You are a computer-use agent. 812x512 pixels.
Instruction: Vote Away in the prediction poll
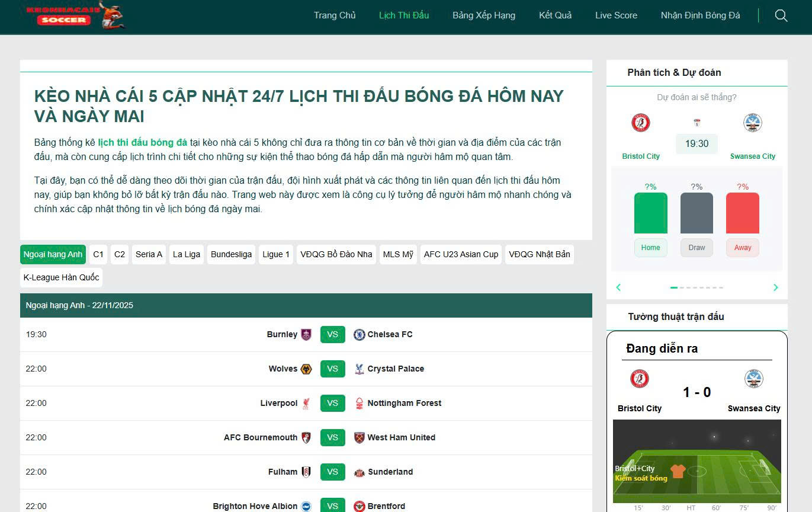point(742,248)
